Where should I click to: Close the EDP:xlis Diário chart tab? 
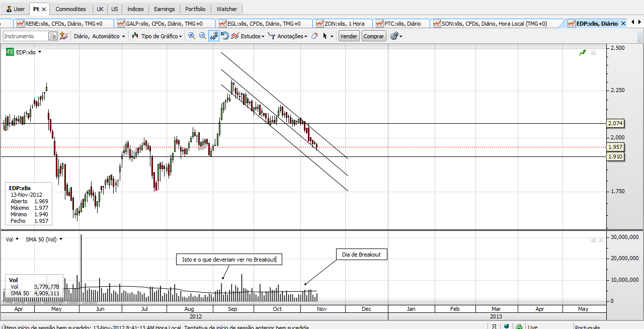click(623, 23)
